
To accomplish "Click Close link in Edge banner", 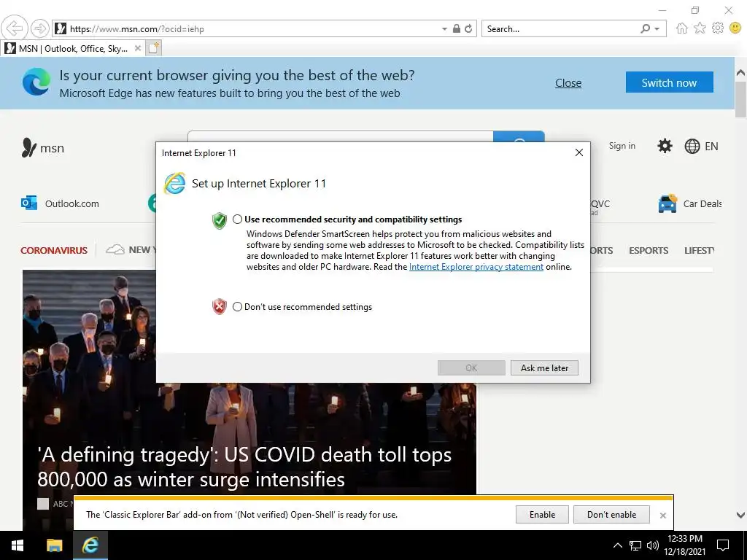I will point(568,83).
